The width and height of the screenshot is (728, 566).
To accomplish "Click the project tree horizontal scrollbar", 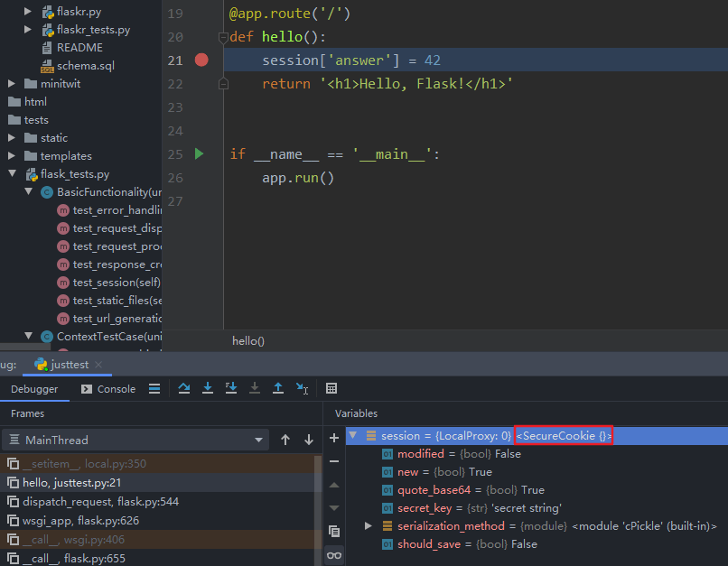I will click(25, 347).
